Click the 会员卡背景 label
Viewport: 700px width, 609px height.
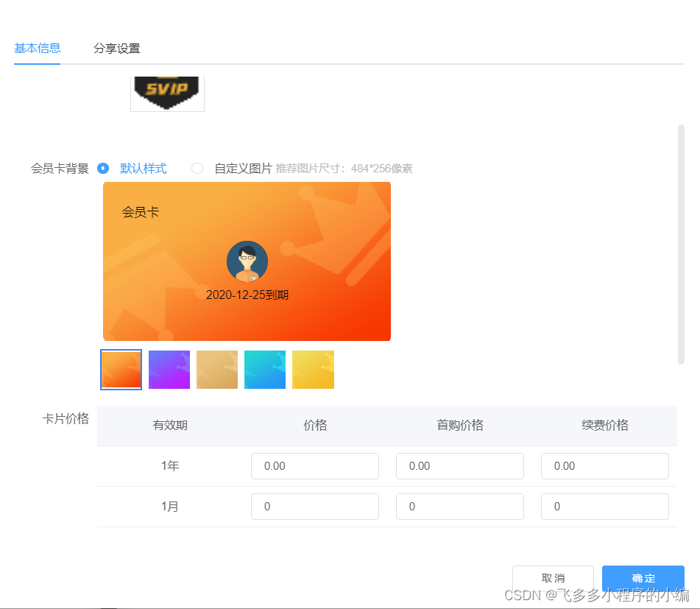pyautogui.click(x=60, y=169)
